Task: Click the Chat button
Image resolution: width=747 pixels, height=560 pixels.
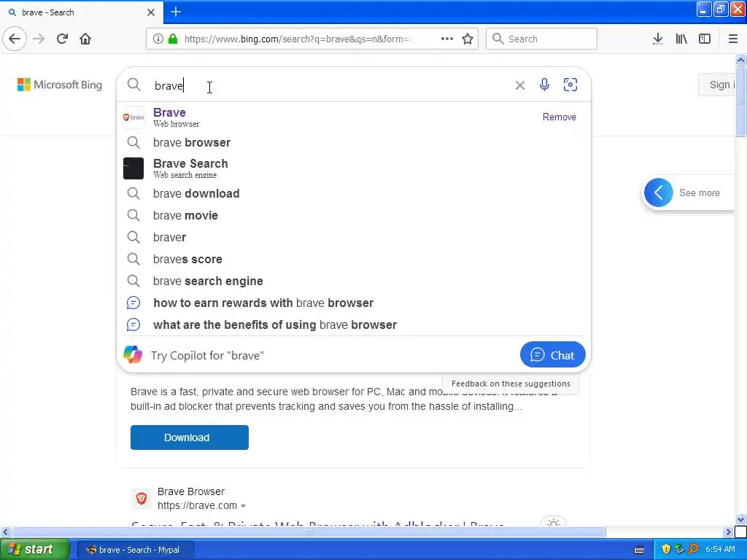Action: (553, 355)
